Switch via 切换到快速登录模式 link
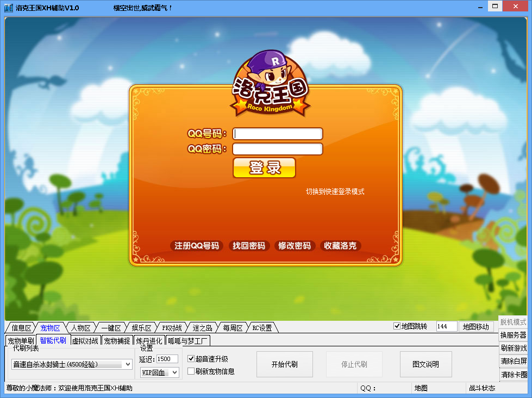Viewport: 532px width, 398px height. pyautogui.click(x=335, y=191)
